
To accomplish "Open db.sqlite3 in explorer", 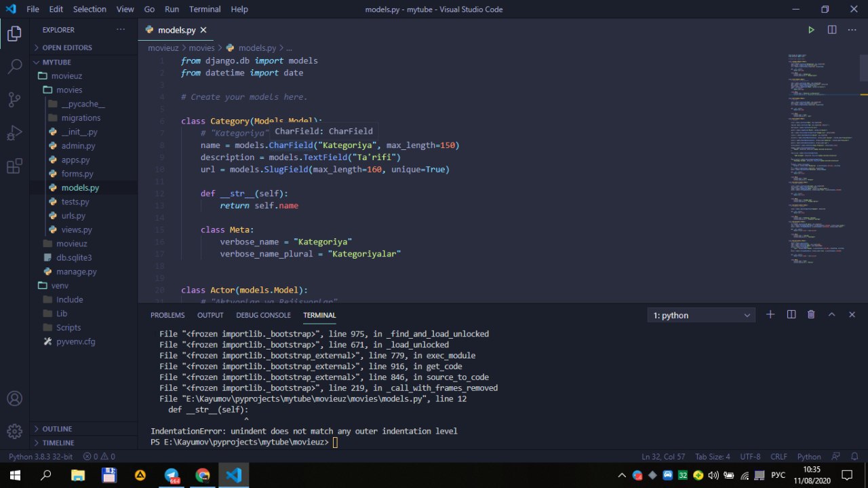I will click(85, 257).
